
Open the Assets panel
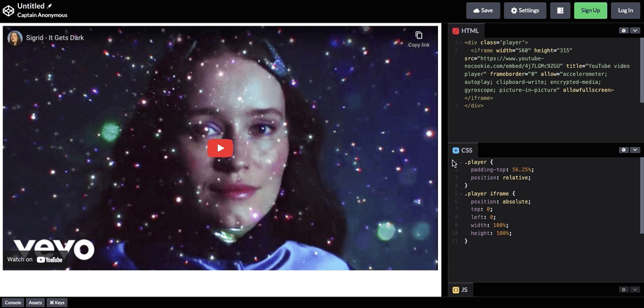(36, 303)
